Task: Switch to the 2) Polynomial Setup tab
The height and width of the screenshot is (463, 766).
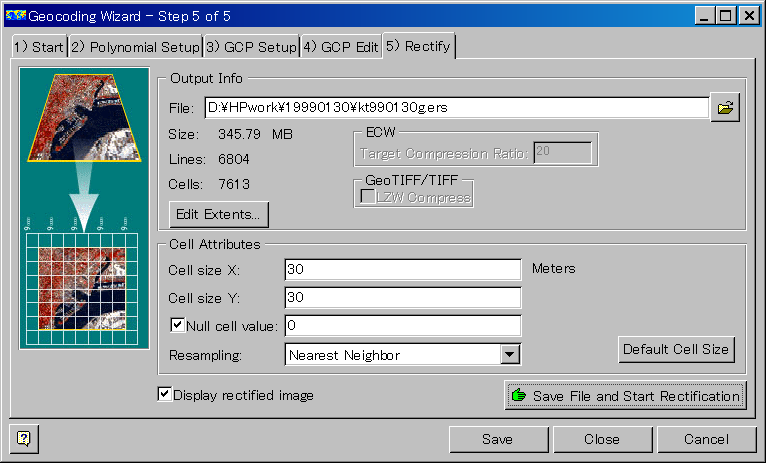Action: tap(135, 47)
